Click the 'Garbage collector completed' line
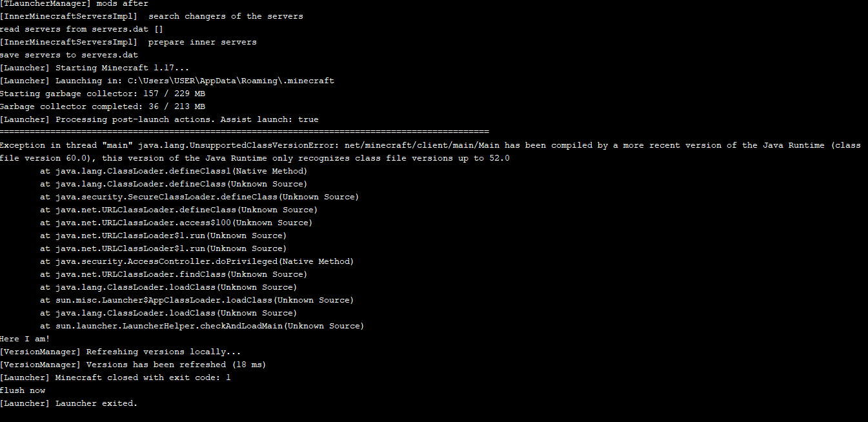The height and width of the screenshot is (422, 868). 103,106
